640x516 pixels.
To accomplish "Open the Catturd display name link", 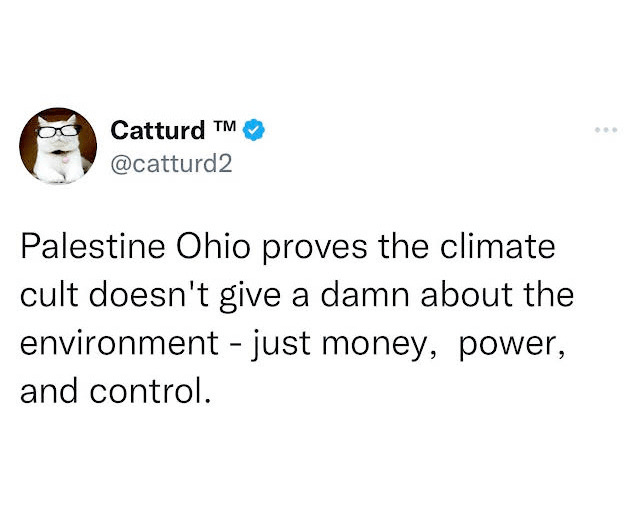I will tap(157, 130).
